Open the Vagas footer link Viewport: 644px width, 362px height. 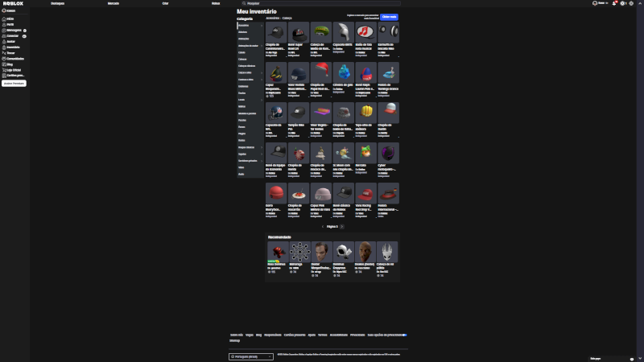[250, 335]
